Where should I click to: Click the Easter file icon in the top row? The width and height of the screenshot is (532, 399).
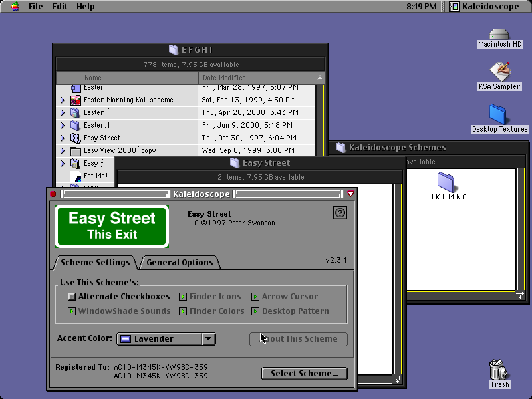click(x=76, y=88)
